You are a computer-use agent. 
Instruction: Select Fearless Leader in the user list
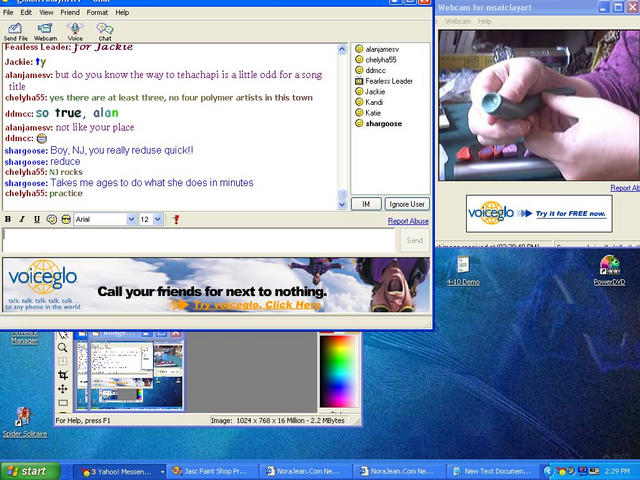(x=384, y=81)
